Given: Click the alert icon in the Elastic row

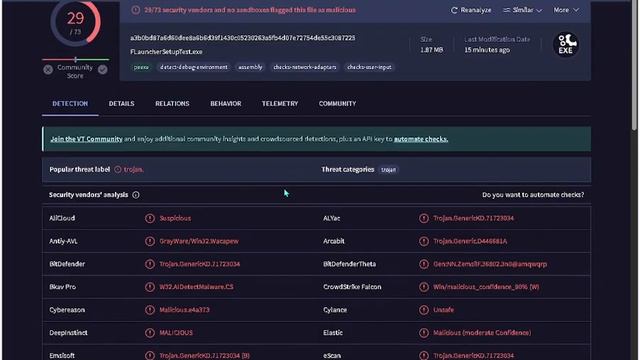Looking at the screenshot, I should click(x=424, y=333).
